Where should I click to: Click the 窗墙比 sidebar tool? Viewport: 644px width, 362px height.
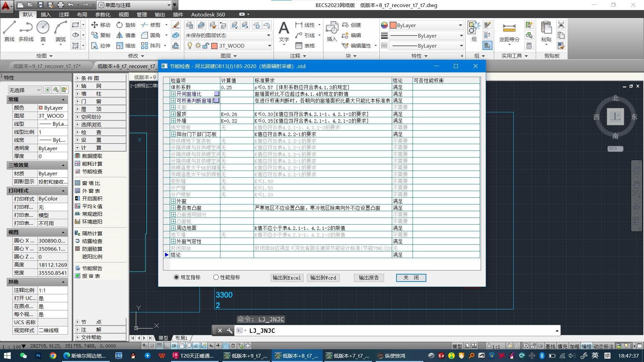point(91,183)
